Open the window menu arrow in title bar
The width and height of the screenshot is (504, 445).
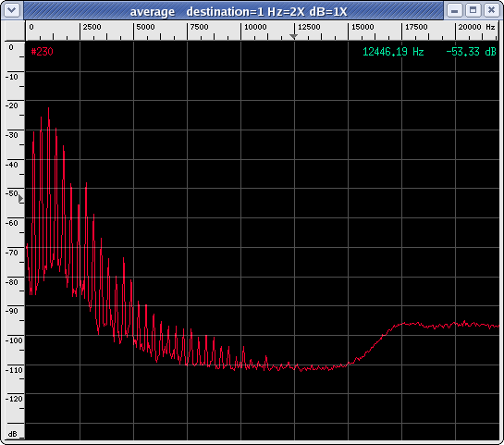[x=12, y=10]
